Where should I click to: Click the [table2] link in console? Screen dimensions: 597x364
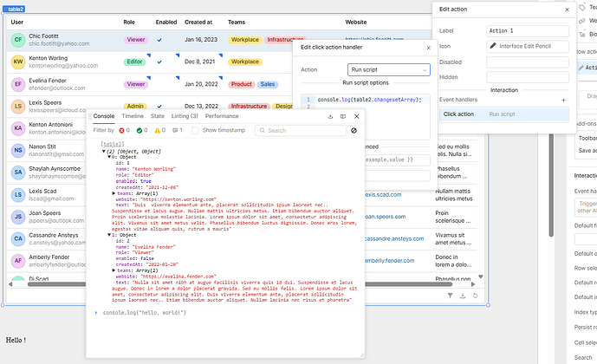(113, 145)
